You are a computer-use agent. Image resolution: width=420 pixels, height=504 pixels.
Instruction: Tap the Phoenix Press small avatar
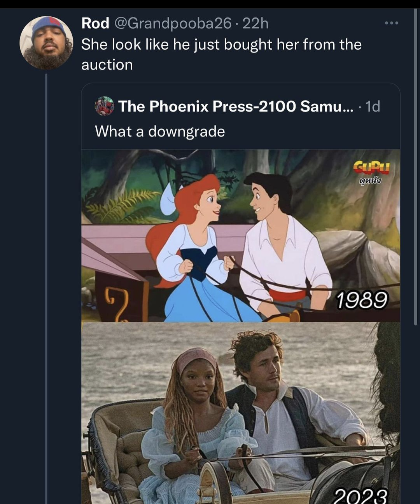point(104,106)
